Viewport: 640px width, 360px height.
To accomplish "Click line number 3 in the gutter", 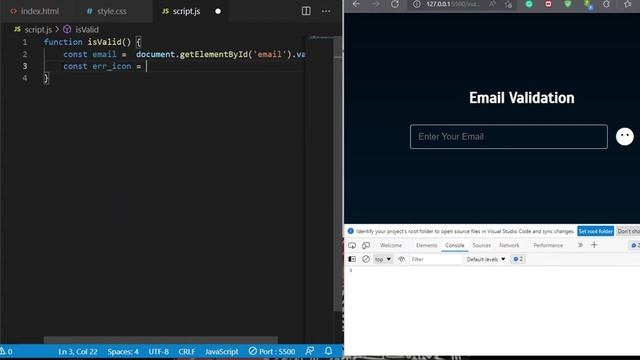I will pyautogui.click(x=25, y=66).
